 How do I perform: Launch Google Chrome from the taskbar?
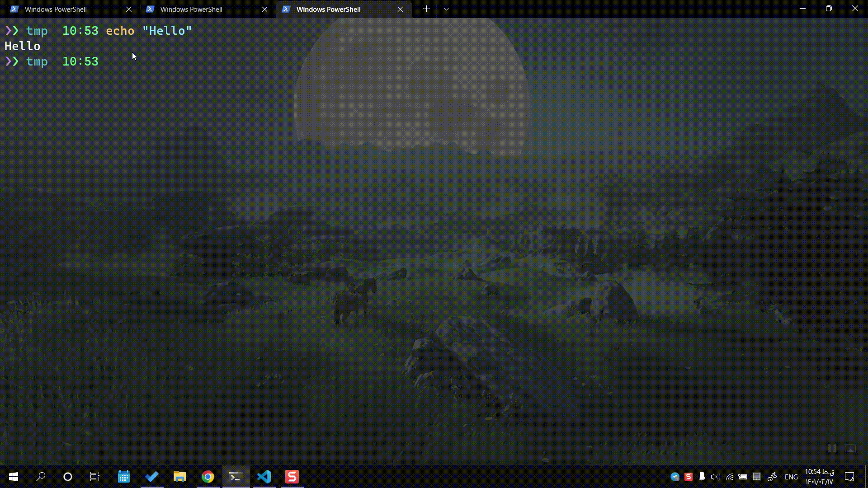208,477
